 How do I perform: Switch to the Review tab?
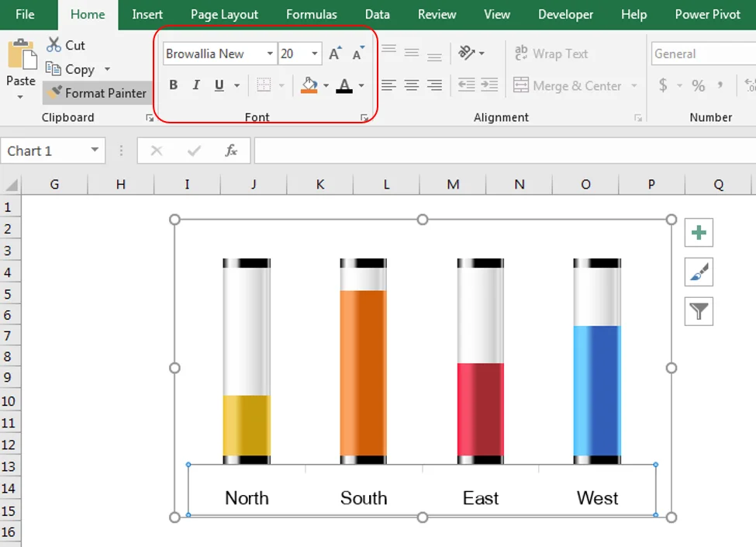tap(437, 15)
